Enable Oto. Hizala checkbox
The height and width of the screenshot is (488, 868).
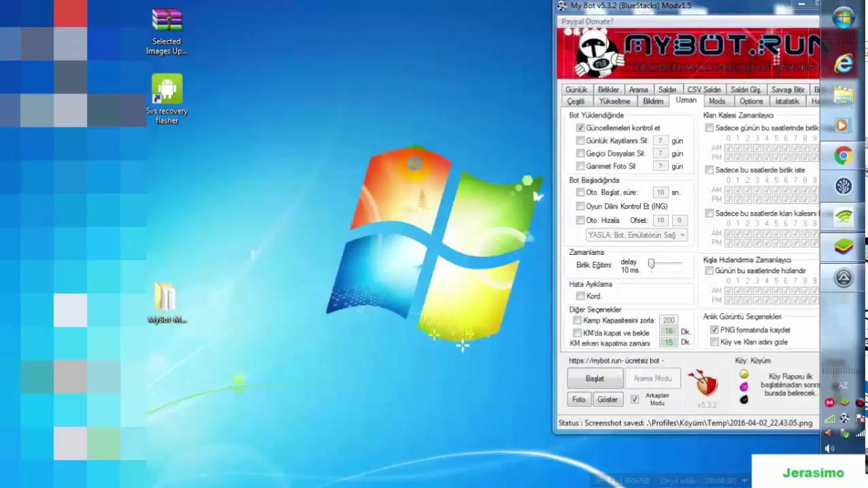tap(580, 220)
